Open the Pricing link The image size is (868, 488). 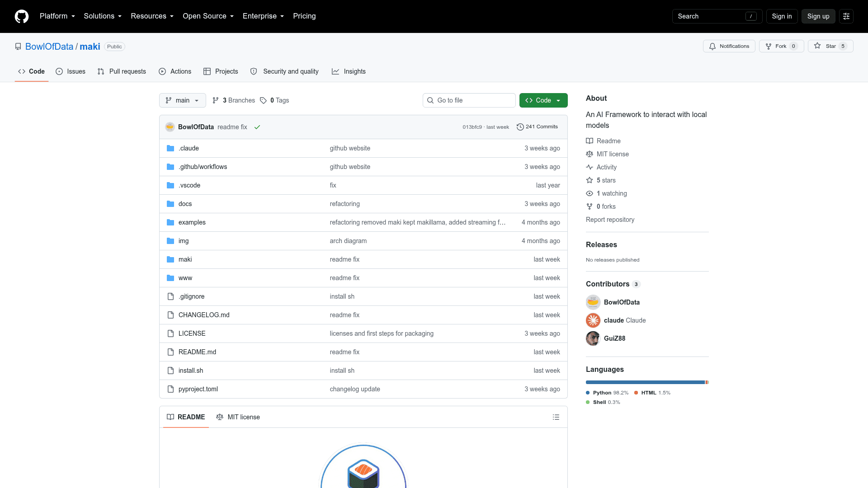tap(304, 16)
